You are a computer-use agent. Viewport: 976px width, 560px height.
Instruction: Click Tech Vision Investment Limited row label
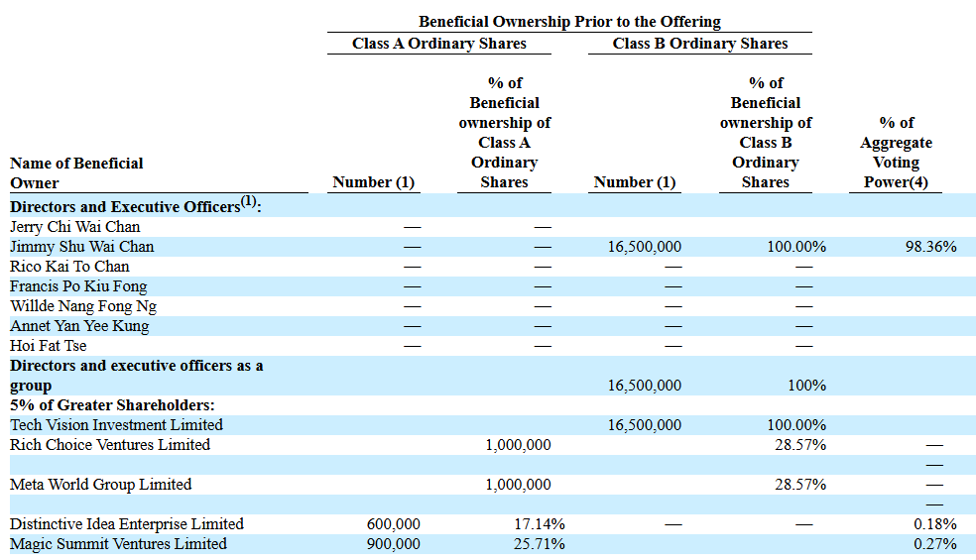tap(116, 425)
